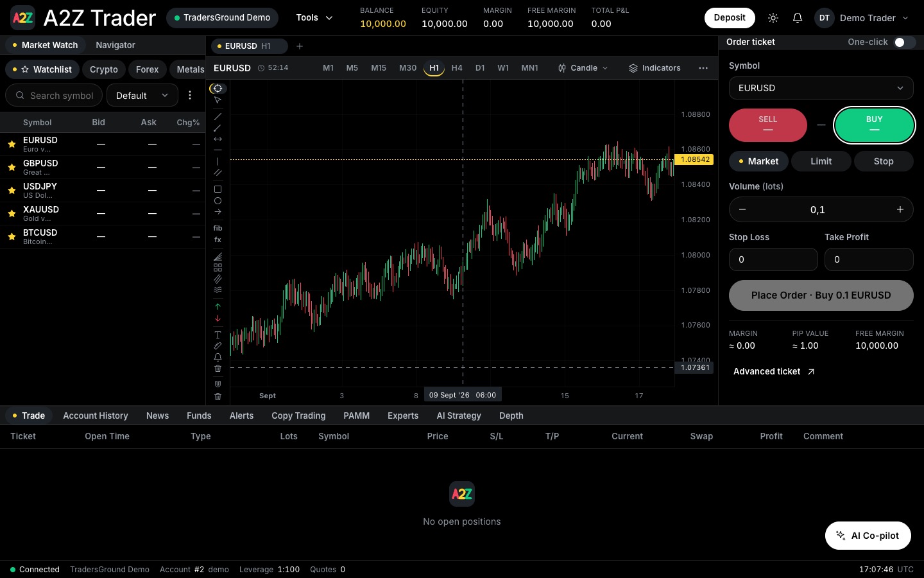
Task: Open the TradersGround Demo server selector
Action: [222, 18]
